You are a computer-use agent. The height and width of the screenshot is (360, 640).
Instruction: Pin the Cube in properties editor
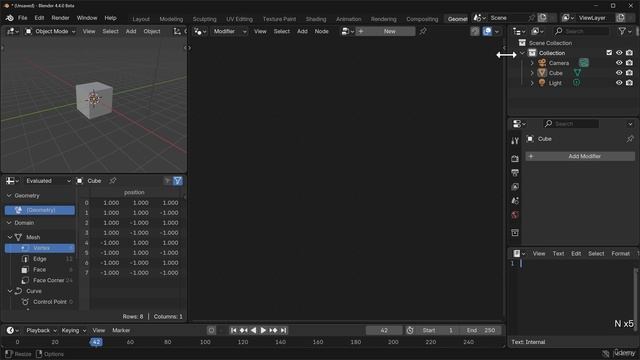pos(630,139)
